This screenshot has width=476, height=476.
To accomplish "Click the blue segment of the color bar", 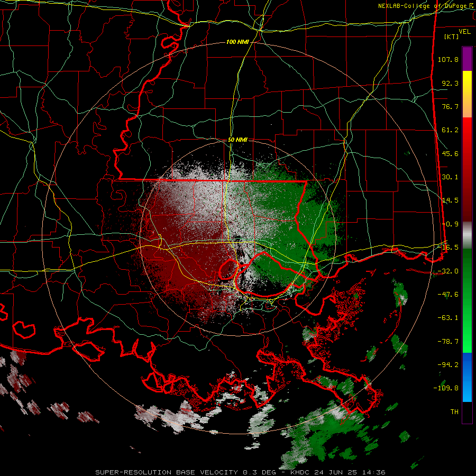I will pyautogui.click(x=467, y=377).
